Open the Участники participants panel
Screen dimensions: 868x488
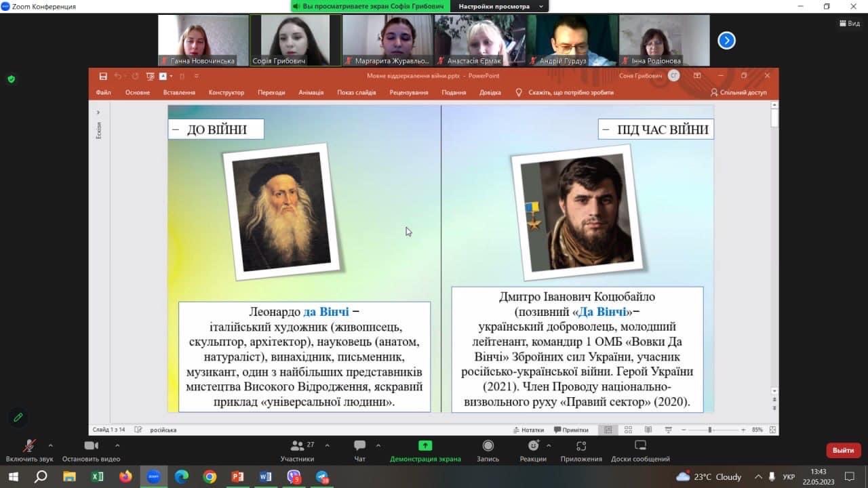point(297,451)
